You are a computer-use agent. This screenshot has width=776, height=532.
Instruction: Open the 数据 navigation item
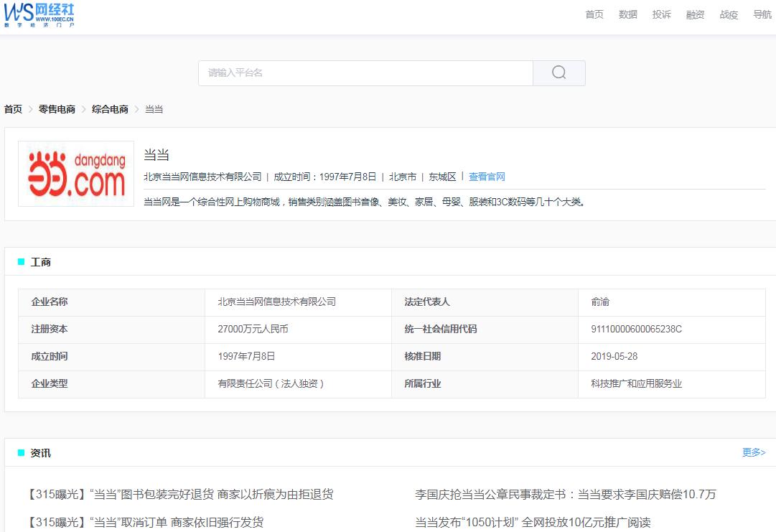point(627,14)
